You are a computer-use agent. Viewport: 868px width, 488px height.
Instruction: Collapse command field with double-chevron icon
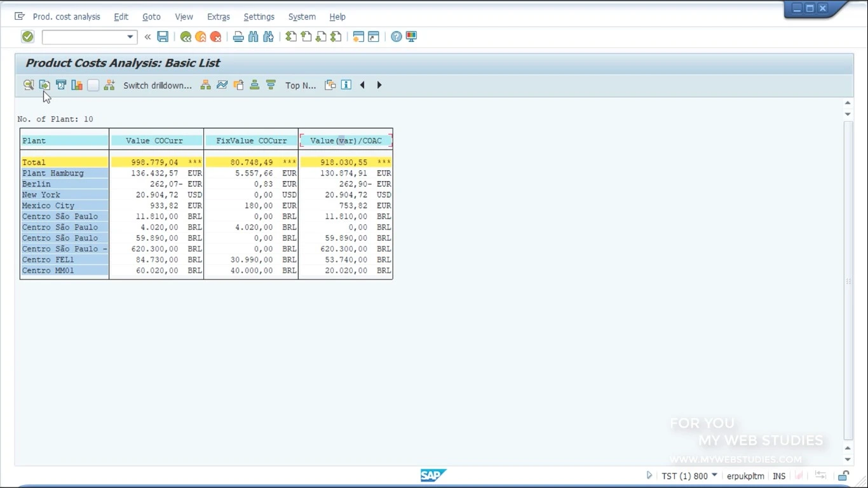[147, 37]
